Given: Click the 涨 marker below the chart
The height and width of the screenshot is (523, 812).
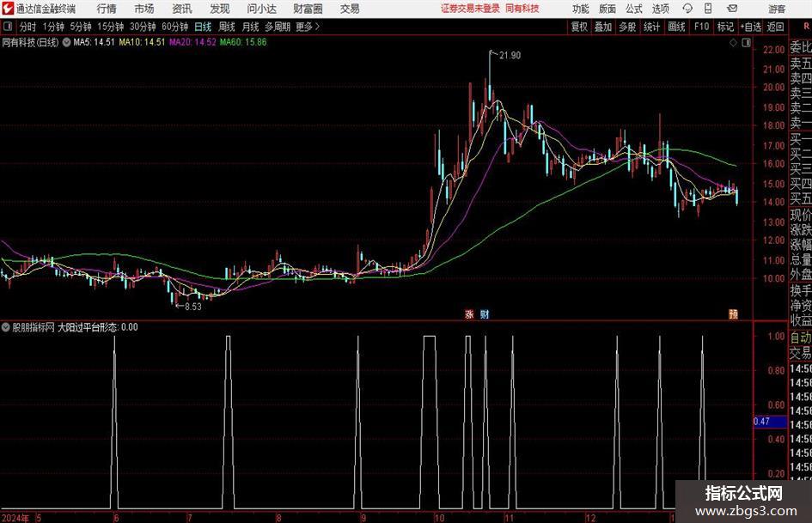Looking at the screenshot, I should 469,313.
